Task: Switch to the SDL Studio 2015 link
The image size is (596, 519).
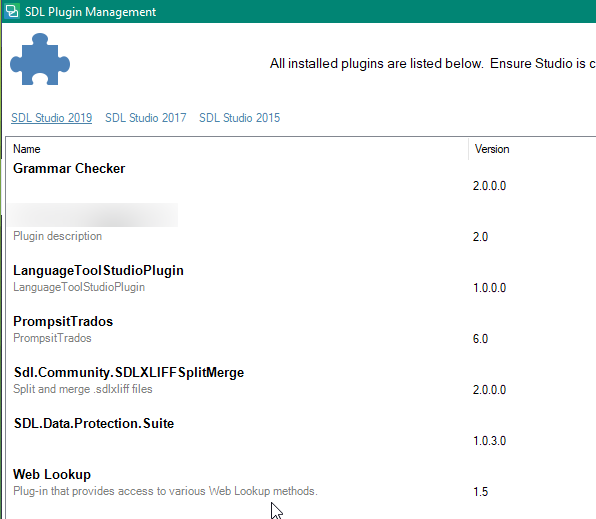Action: (239, 118)
